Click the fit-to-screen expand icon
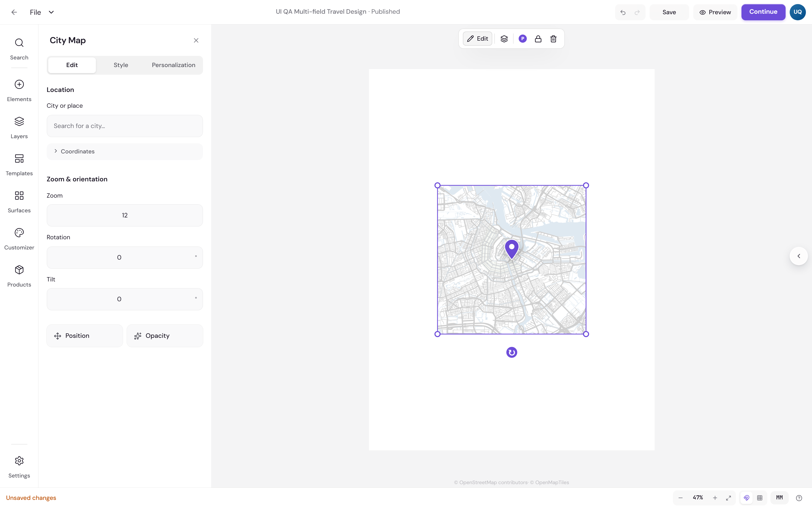The width and height of the screenshot is (812, 508). point(729,498)
